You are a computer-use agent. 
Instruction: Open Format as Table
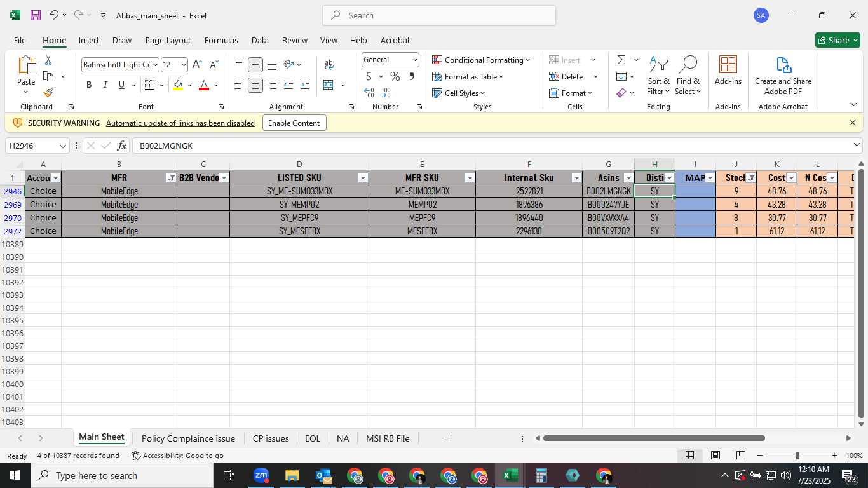coord(468,76)
